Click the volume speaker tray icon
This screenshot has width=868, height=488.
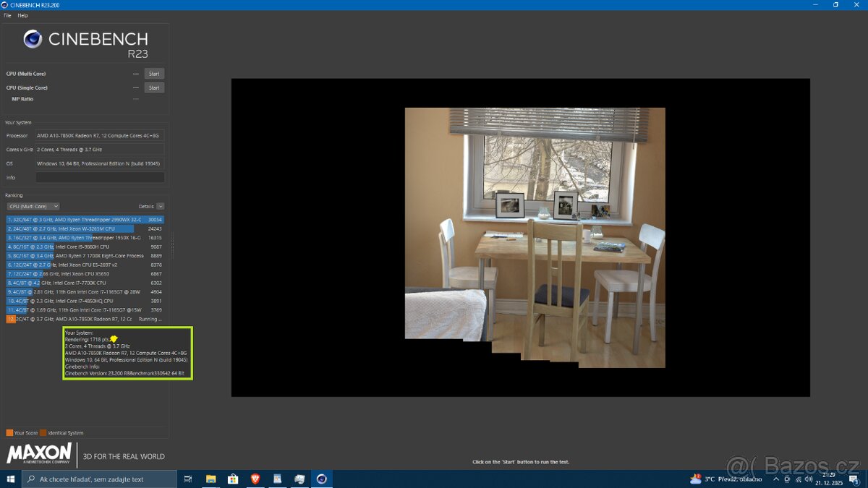coord(810,479)
